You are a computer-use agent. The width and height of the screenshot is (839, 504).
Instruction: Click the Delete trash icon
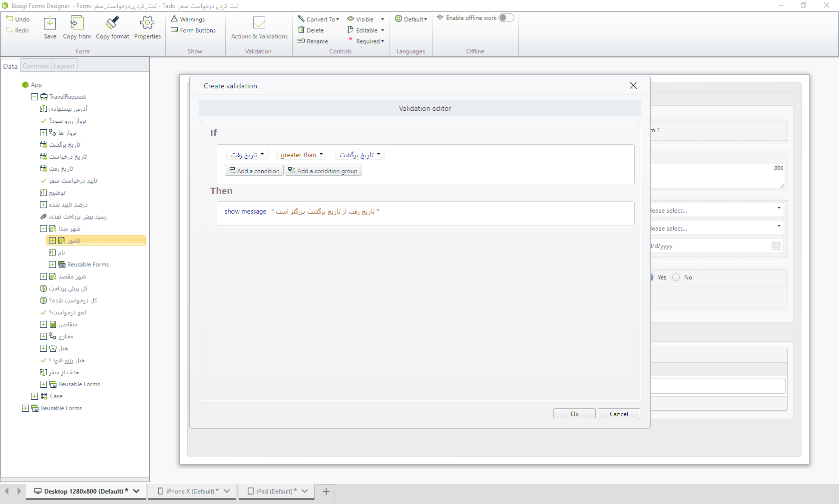pyautogui.click(x=301, y=30)
